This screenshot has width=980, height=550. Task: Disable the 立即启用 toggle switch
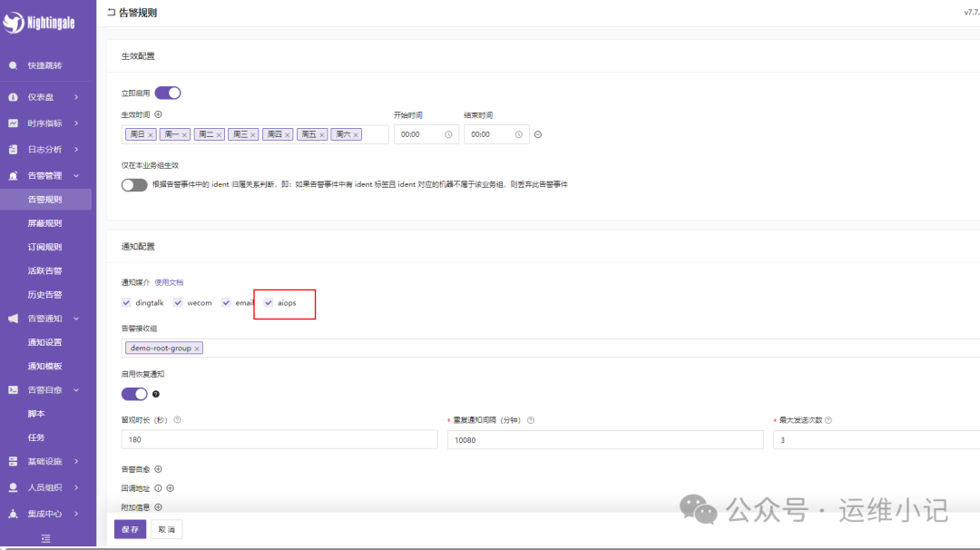click(x=167, y=92)
